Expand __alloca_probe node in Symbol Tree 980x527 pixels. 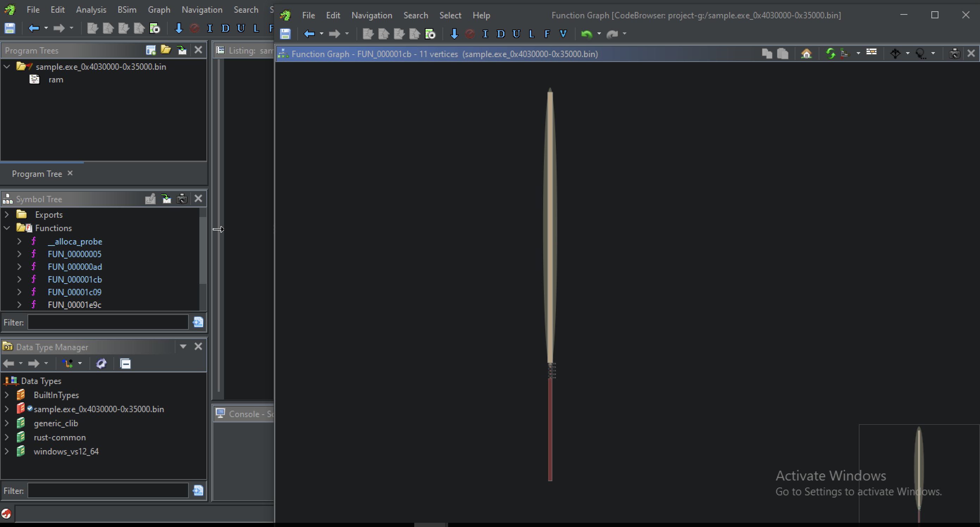tap(19, 241)
